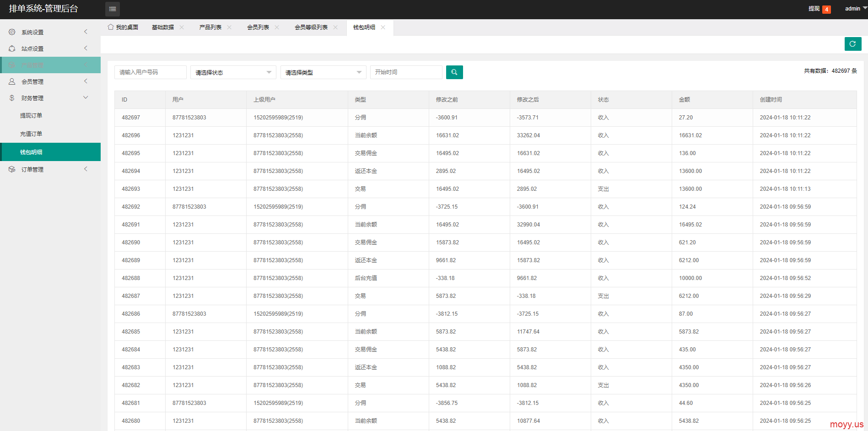
Task: Click 支出 status in row 482687
Action: (x=604, y=296)
